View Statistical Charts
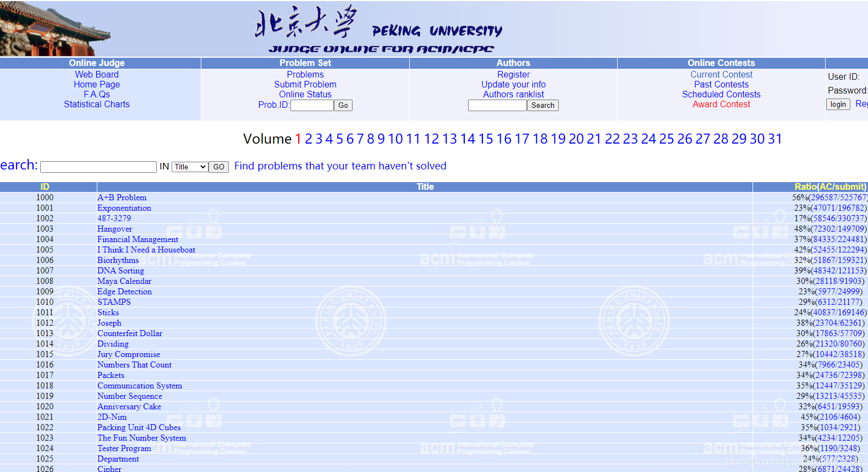The image size is (868, 472). click(97, 104)
